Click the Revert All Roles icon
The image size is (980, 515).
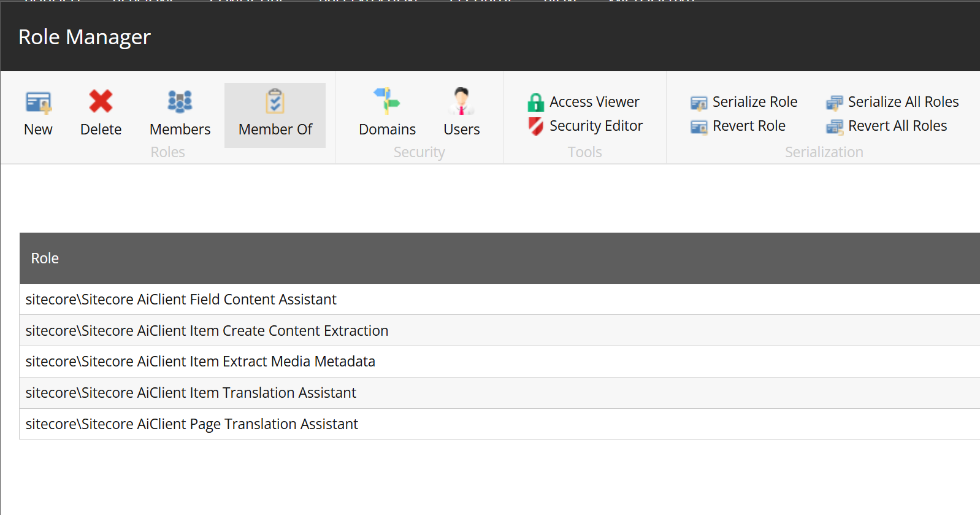tap(834, 127)
